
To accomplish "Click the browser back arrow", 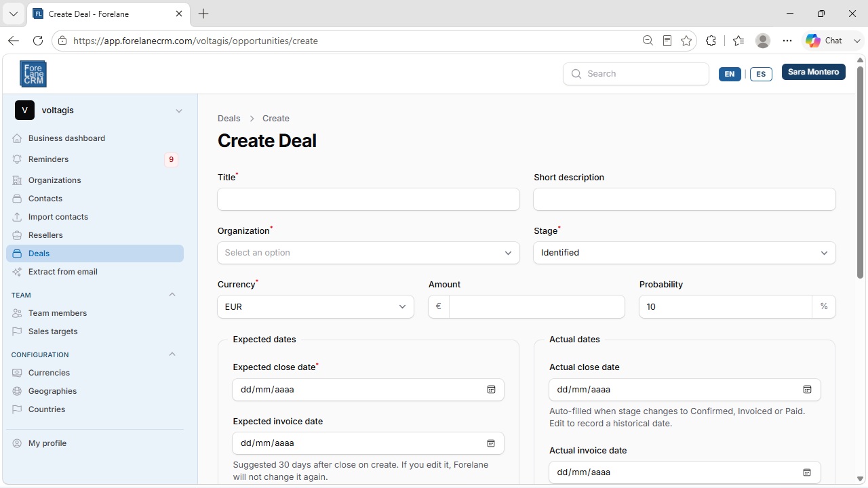I will point(14,41).
